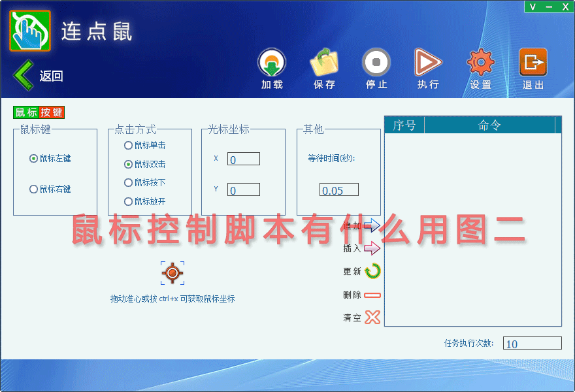
Task: Click the 命令 column header
Action: click(489, 125)
